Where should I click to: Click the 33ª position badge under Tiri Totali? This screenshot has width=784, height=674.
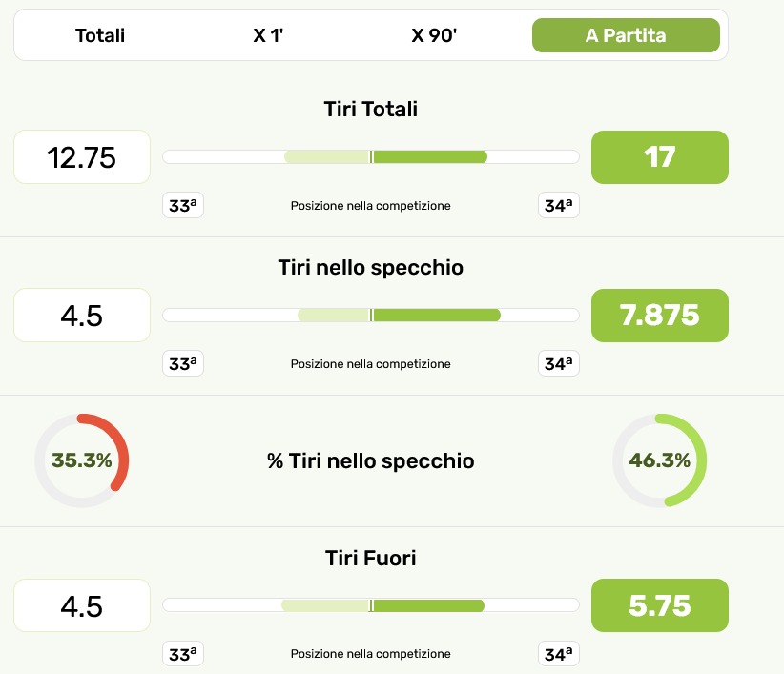pos(182,205)
